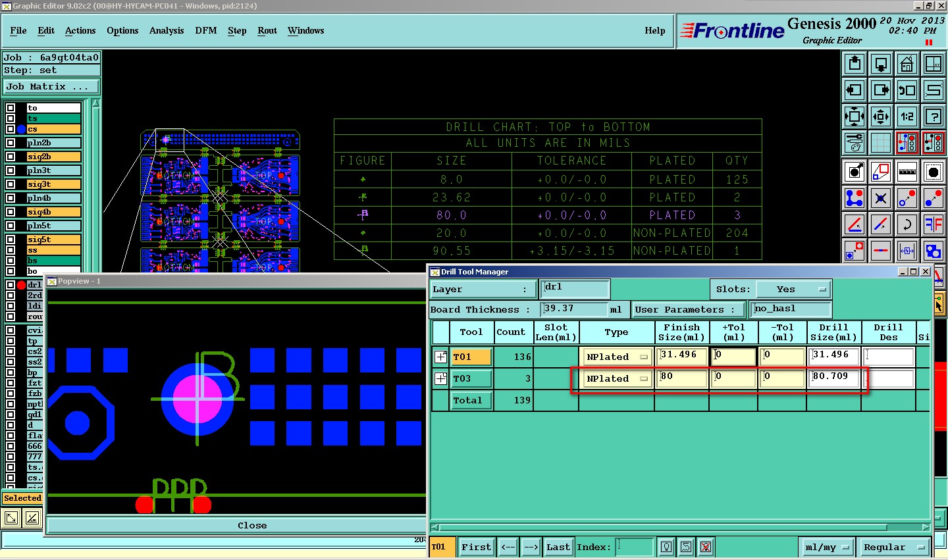
Task: Toggle checkbox for layer pln2b
Action: pyautogui.click(x=11, y=143)
